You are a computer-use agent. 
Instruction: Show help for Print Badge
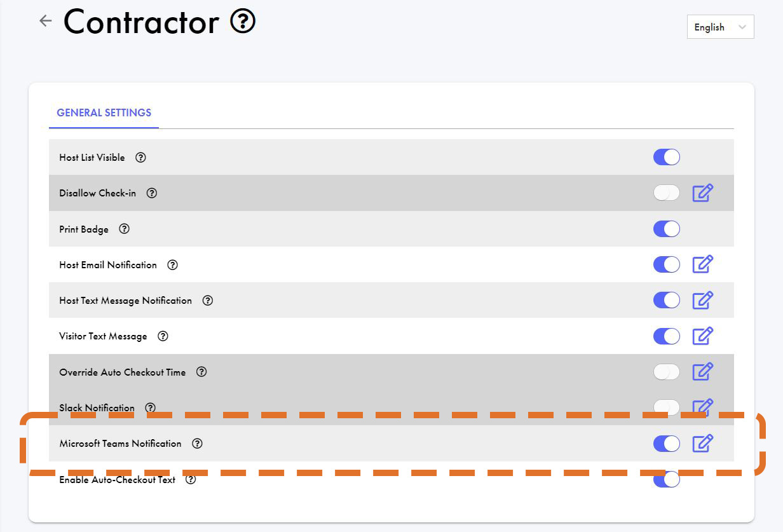124,229
